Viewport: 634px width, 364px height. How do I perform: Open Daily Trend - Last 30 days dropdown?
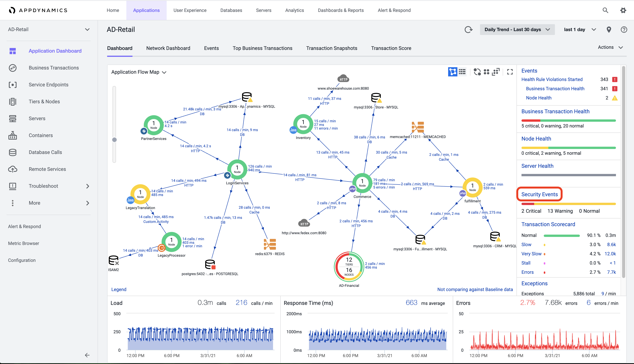[517, 30]
